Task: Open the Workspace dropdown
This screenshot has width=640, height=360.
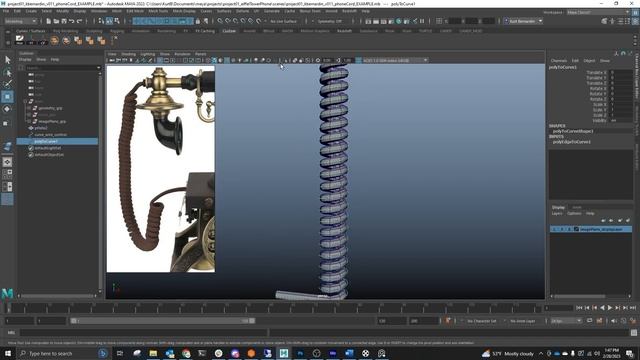Action: 598,12
